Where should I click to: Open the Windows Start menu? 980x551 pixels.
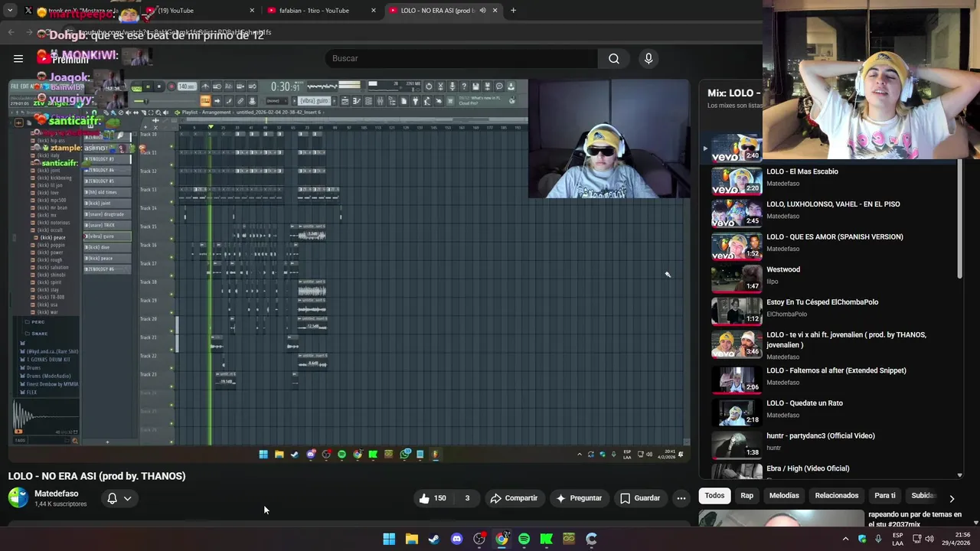tap(389, 539)
